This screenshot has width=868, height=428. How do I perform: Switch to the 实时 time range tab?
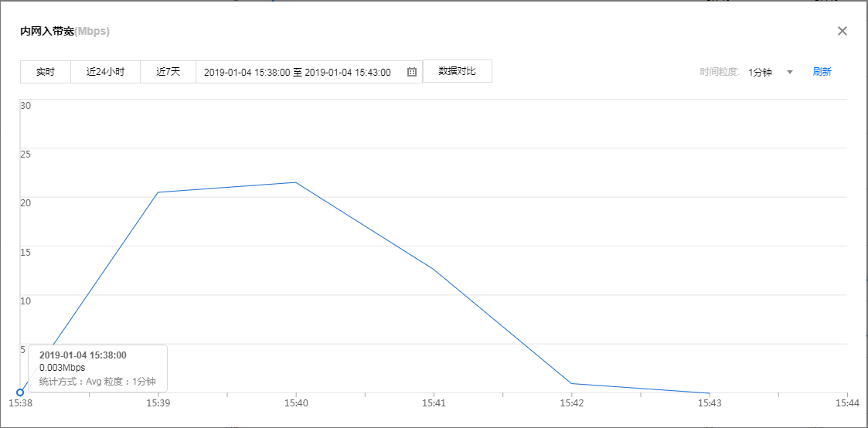tap(46, 72)
